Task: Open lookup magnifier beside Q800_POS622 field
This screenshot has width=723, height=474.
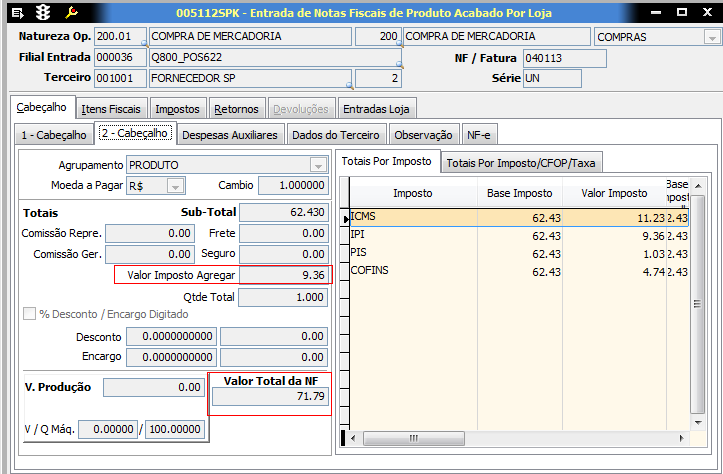Action: (399, 65)
